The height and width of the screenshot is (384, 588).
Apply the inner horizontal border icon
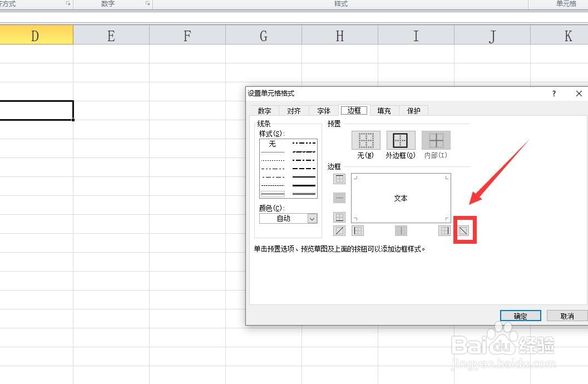point(339,198)
